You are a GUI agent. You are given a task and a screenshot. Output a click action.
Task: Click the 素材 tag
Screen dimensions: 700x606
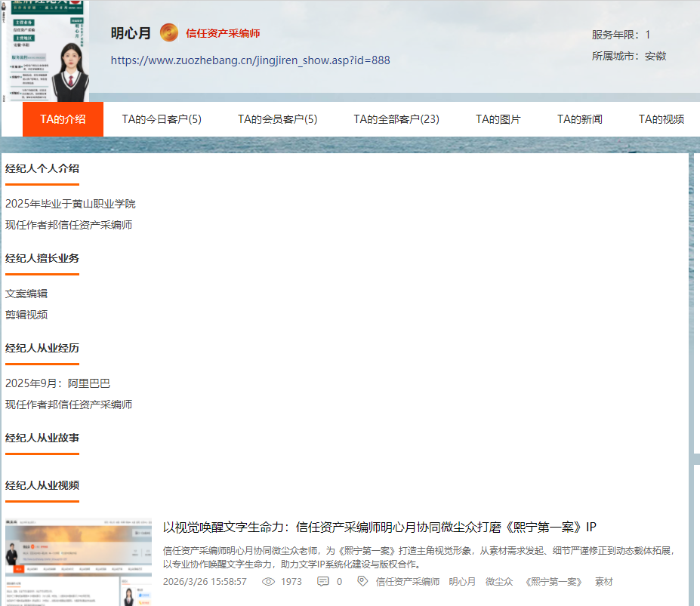603,582
